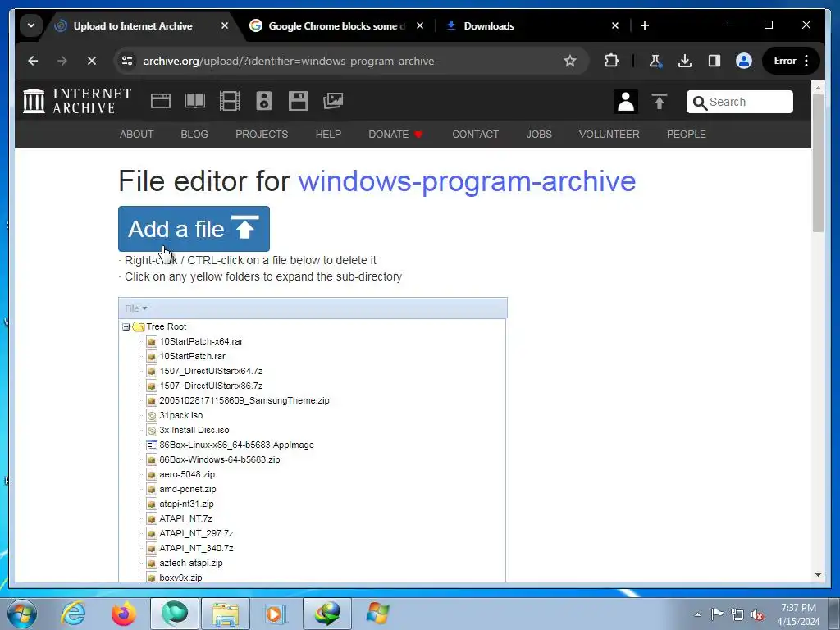
Task: Open the windows-program-archive item link
Action: point(467,181)
